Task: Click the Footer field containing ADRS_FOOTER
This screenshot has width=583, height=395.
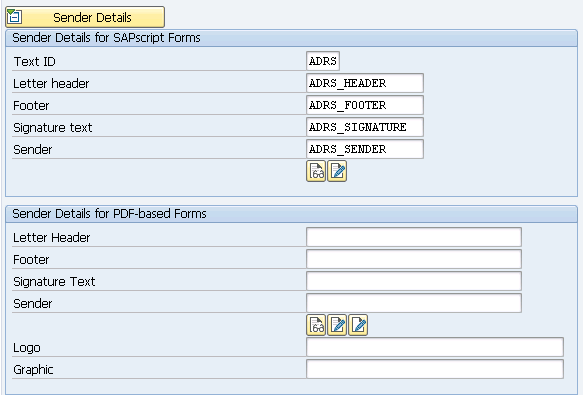Action: (x=365, y=105)
